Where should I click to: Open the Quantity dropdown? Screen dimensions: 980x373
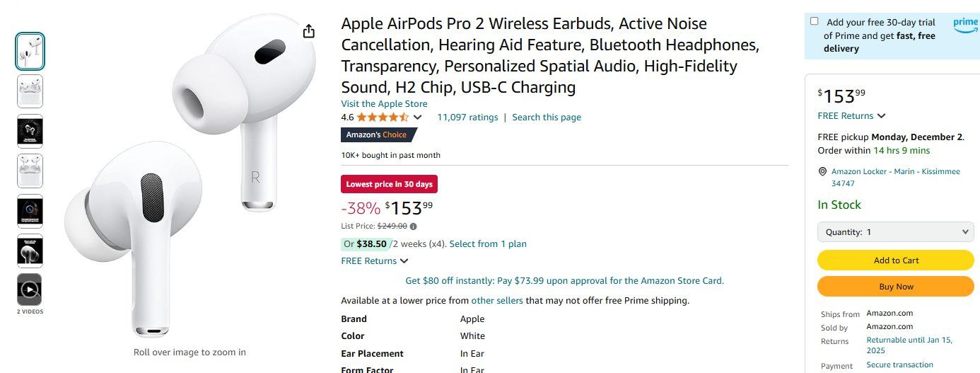coord(896,232)
